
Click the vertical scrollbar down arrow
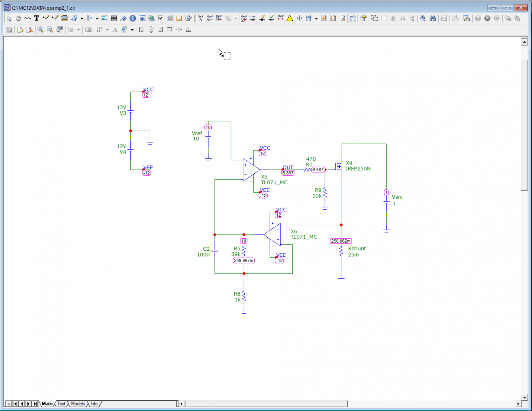tap(524, 397)
